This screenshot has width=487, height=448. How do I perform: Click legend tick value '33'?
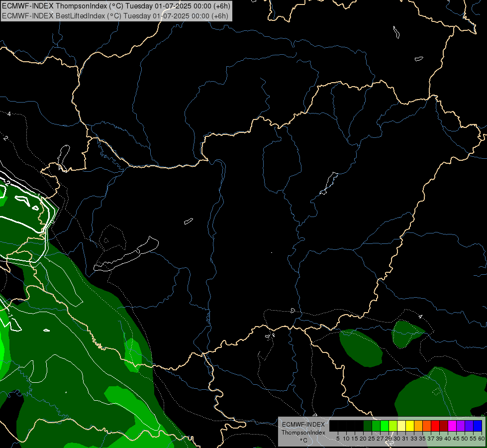click(x=414, y=439)
